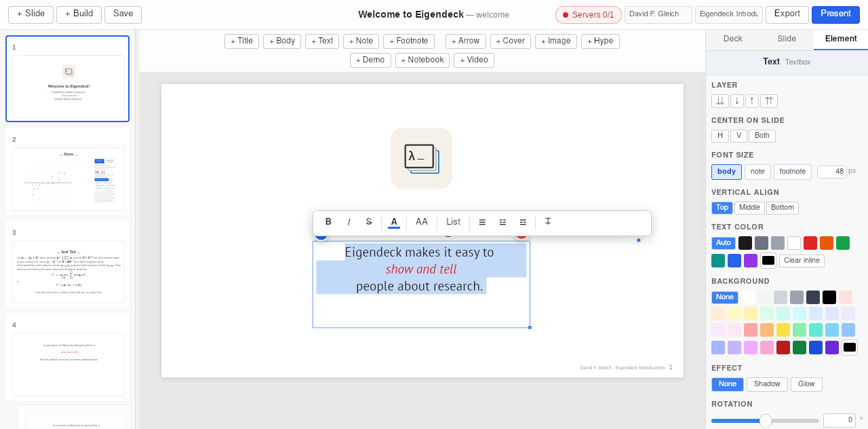Insert a Demo element
Screen dimensions: 868x429
[x=370, y=60]
